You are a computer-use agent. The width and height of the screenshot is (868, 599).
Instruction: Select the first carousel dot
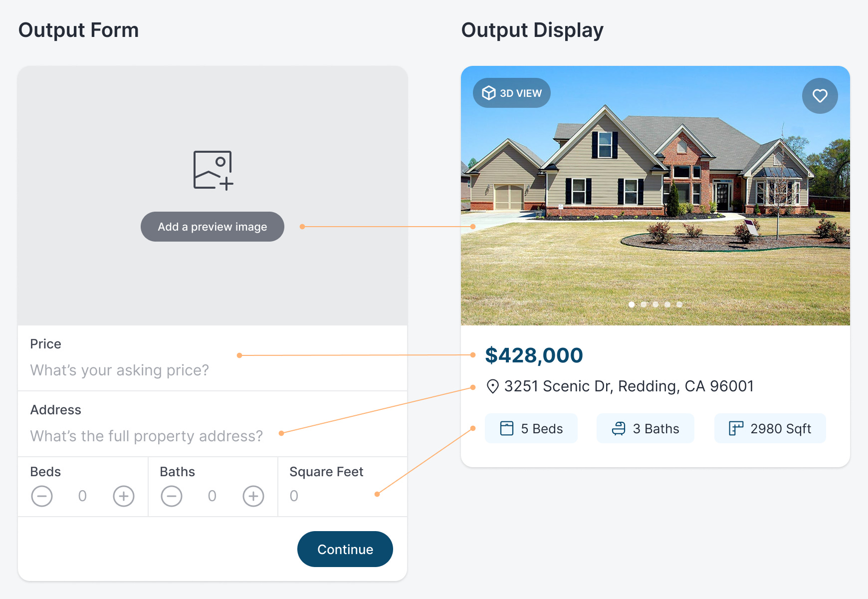[x=632, y=304]
